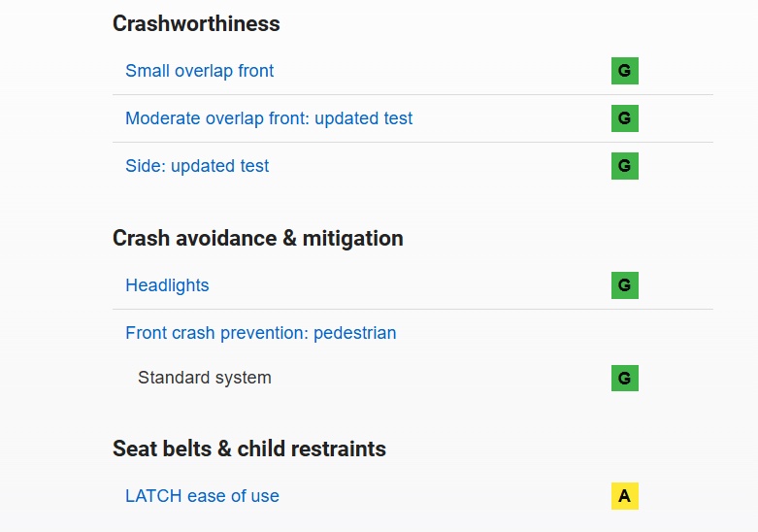Open the LATCH ease of use link

[202, 496]
